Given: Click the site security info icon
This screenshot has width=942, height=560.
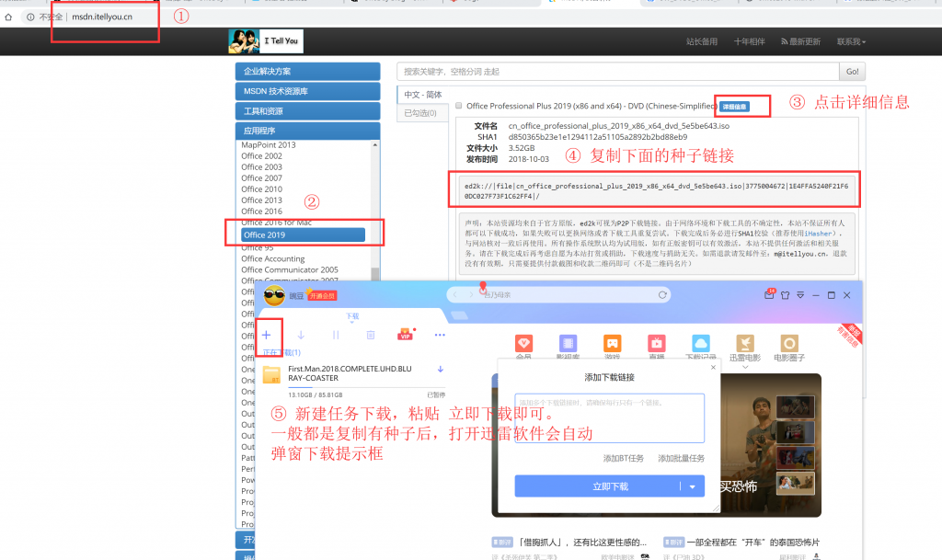Looking at the screenshot, I should [x=30, y=17].
